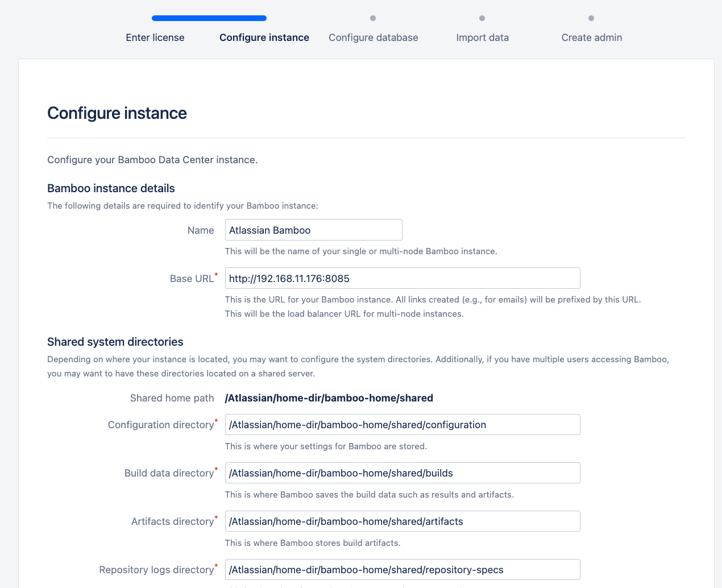Click the Bamboo instance details heading
The width and height of the screenshot is (722, 588).
(111, 188)
